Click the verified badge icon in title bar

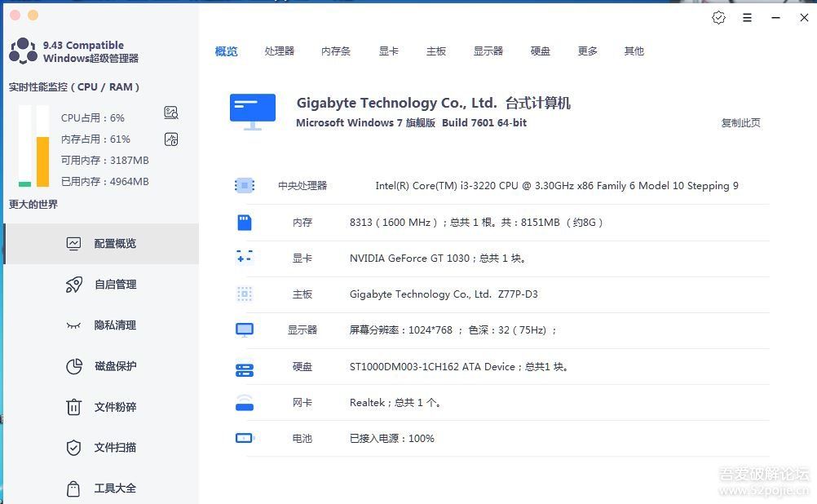[x=718, y=18]
